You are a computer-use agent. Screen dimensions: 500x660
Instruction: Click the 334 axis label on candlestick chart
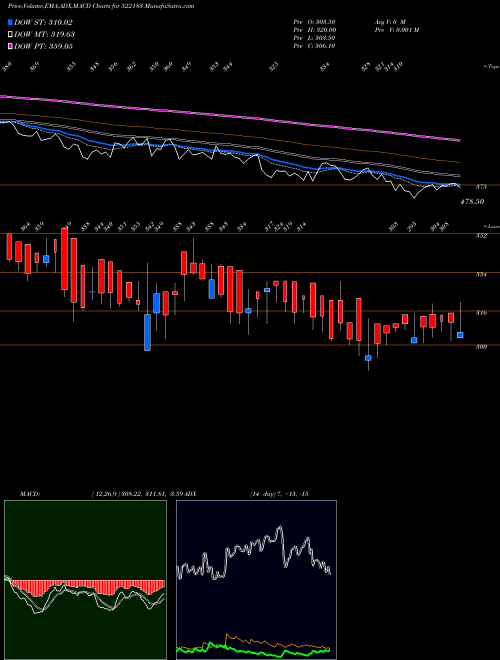481,274
